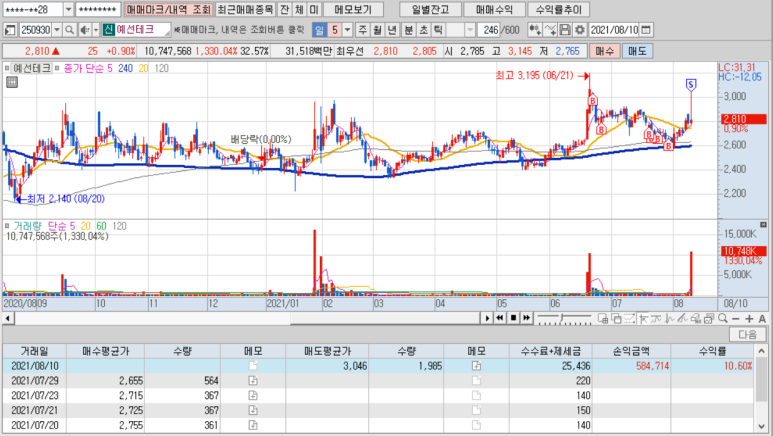Viewport: 773px width, 436px height.
Task: Toggle the 미 filter button
Action: [314, 9]
